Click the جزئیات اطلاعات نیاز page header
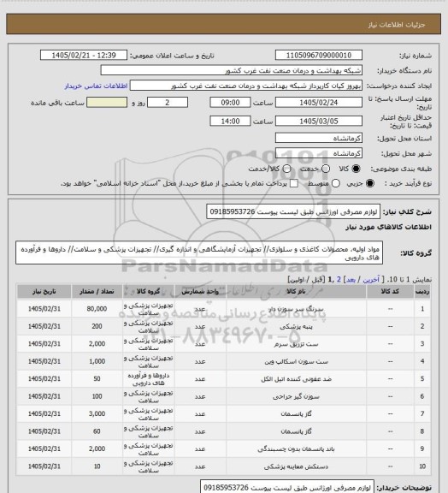 click(x=397, y=25)
